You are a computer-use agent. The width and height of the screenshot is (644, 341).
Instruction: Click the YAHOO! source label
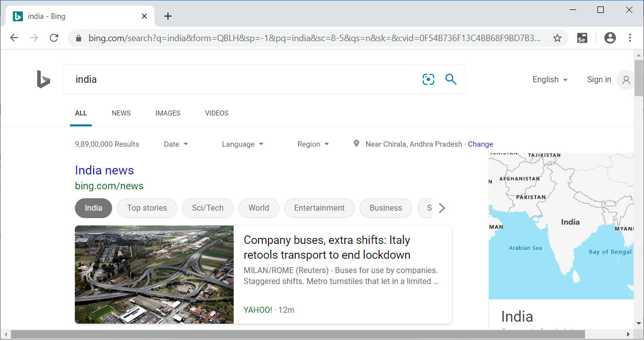(x=258, y=310)
